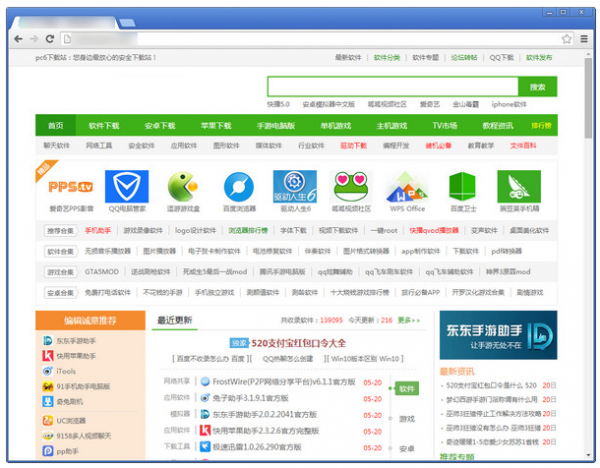Click the 东东手游助手 banner ad
600x468 pixels.
coord(498,335)
